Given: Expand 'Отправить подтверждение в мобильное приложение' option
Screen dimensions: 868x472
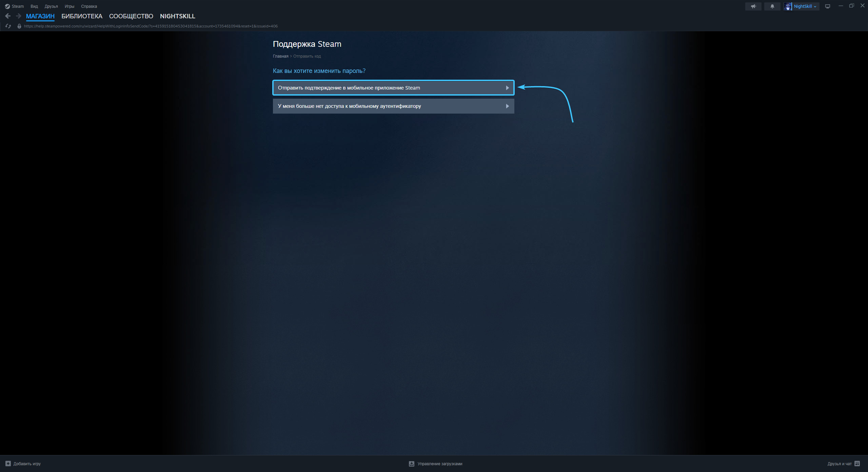Looking at the screenshot, I should click(x=393, y=87).
